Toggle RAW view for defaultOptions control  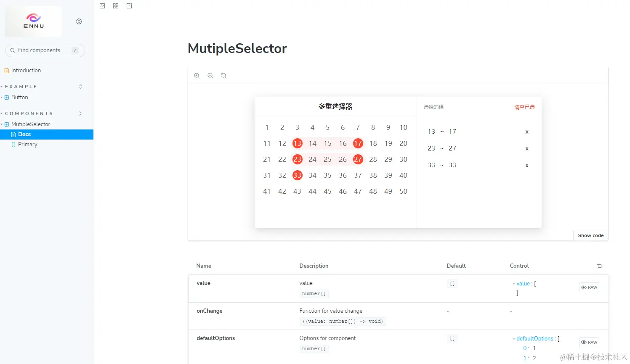pyautogui.click(x=589, y=342)
